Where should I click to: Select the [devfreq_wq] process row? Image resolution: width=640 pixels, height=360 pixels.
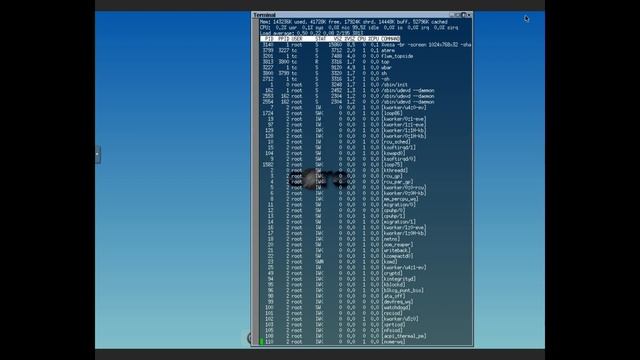click(365, 302)
